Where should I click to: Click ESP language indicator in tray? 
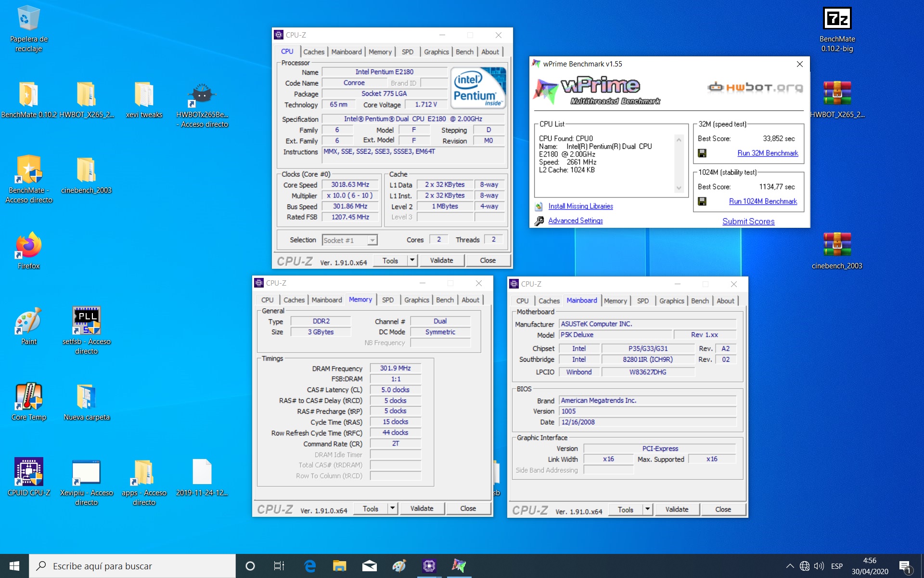pyautogui.click(x=836, y=566)
